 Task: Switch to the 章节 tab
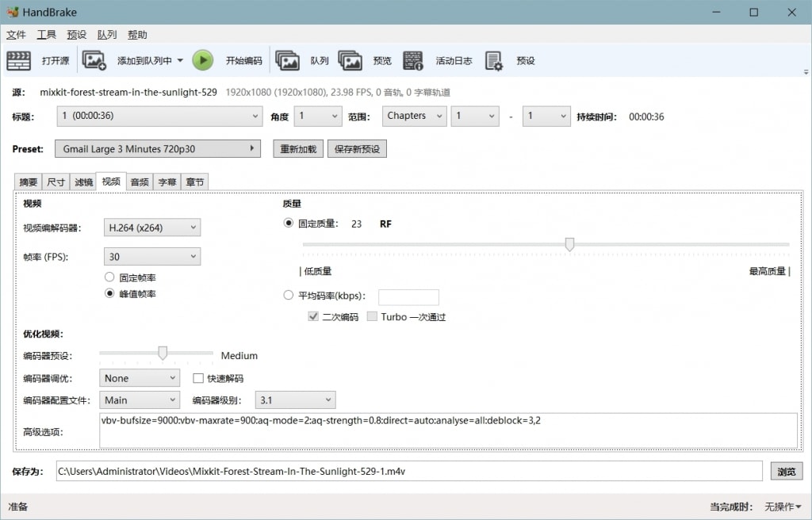pyautogui.click(x=195, y=182)
